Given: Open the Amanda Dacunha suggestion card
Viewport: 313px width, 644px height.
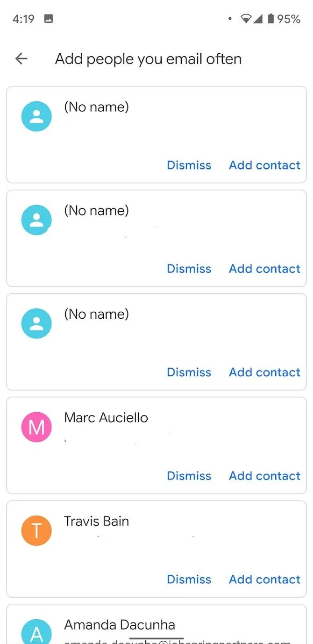Looking at the screenshot, I should [x=156, y=624].
